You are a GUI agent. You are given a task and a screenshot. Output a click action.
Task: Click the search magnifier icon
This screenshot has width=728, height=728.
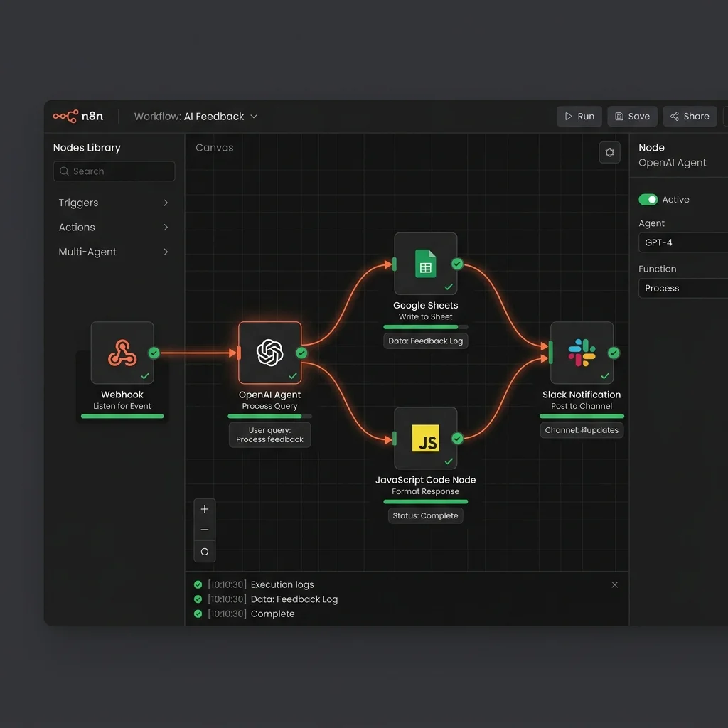tap(64, 171)
